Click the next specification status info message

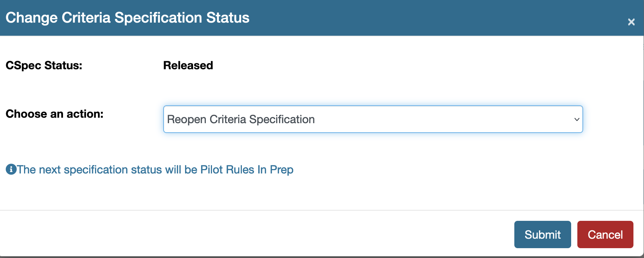(x=155, y=170)
